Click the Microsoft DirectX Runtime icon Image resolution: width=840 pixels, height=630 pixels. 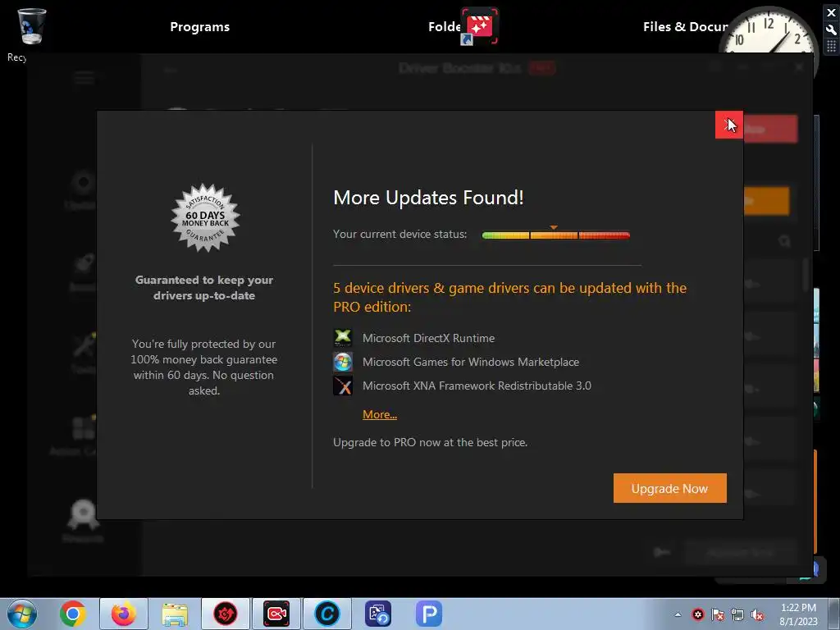(x=343, y=338)
